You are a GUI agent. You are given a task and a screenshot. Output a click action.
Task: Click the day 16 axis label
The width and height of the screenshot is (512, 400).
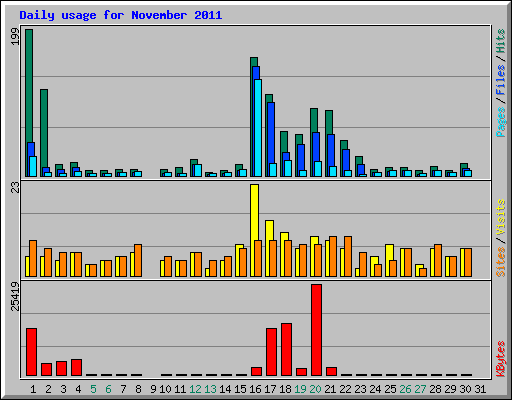click(x=255, y=389)
